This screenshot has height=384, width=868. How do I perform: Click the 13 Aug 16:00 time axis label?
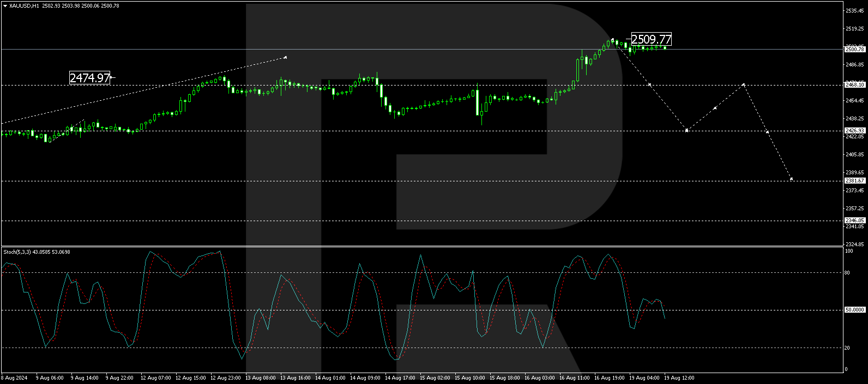coord(296,377)
